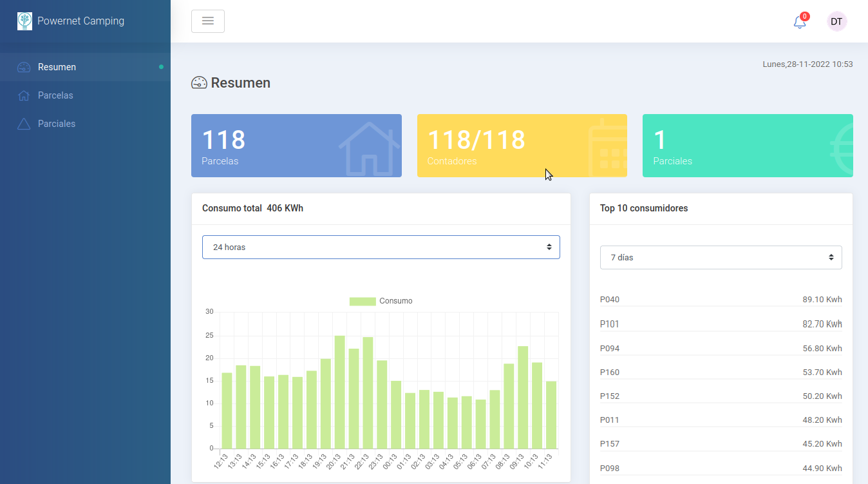Click the 11:13 consumption bar

[x=551, y=415]
